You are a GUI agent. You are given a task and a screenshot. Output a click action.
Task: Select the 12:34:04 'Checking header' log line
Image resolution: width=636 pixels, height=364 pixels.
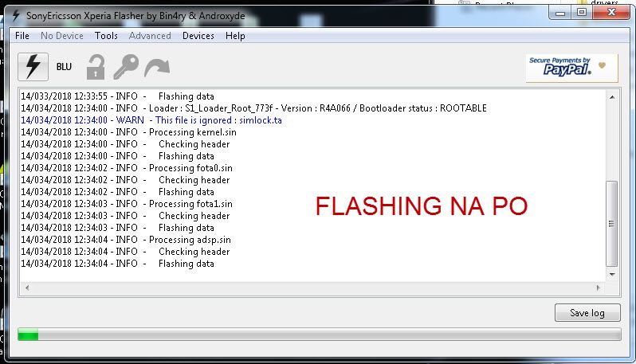point(125,252)
